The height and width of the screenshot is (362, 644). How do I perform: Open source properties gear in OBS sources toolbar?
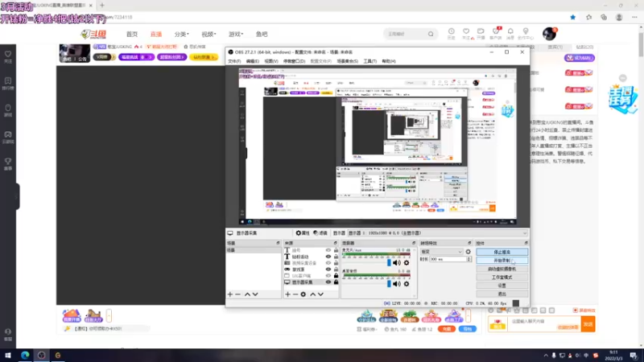coord(303,294)
